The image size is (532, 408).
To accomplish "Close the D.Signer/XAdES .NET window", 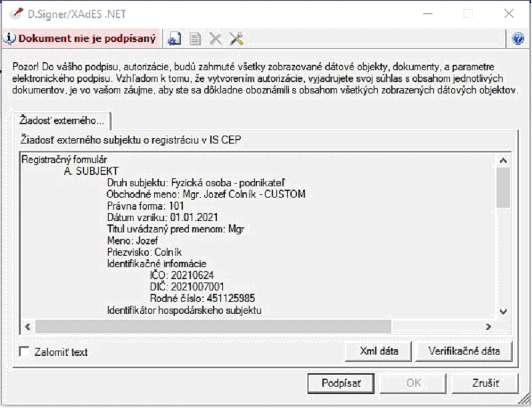I will [x=509, y=14].
